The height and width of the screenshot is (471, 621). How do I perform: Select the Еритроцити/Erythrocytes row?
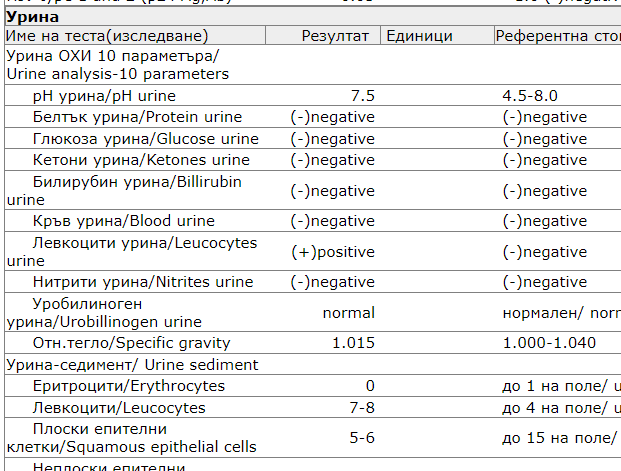[313, 386]
